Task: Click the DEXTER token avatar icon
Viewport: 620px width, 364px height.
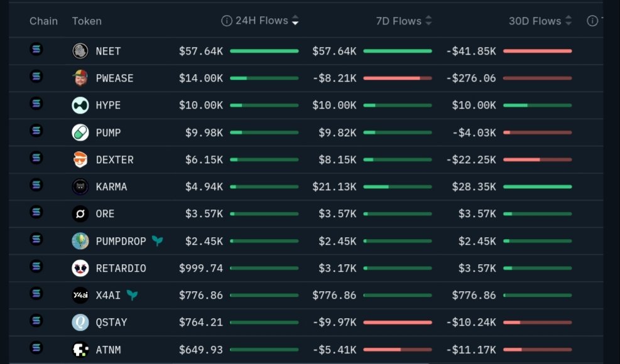Action: pyautogui.click(x=80, y=160)
